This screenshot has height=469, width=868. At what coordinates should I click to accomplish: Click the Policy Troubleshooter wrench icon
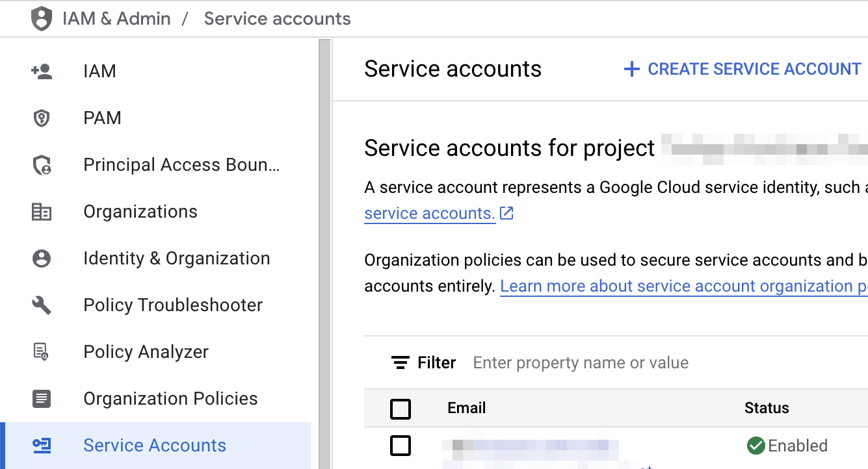[x=42, y=305]
